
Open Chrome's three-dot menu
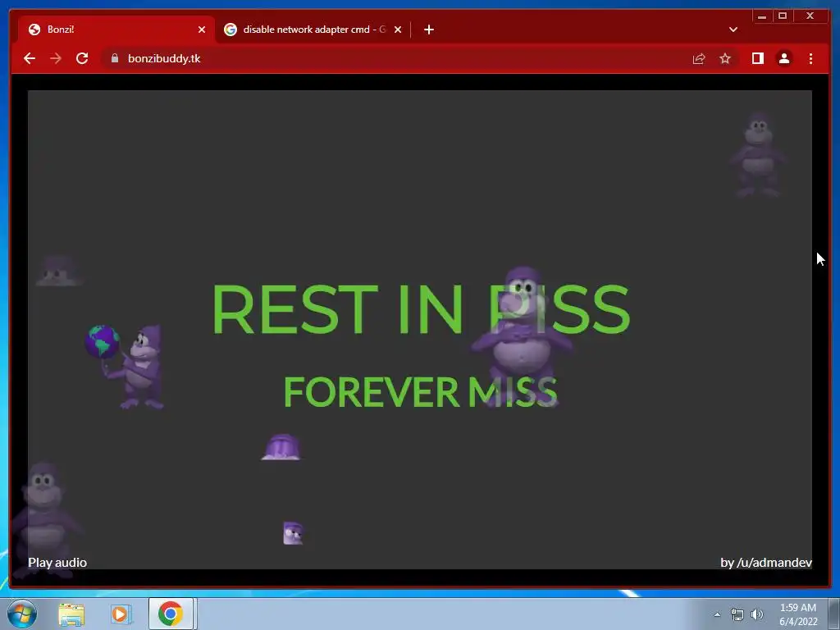pyautogui.click(x=810, y=58)
